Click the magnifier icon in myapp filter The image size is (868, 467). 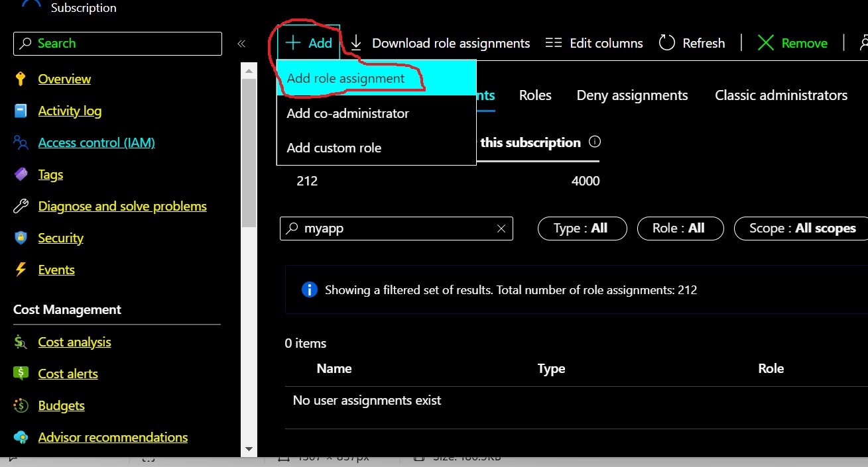click(x=292, y=229)
